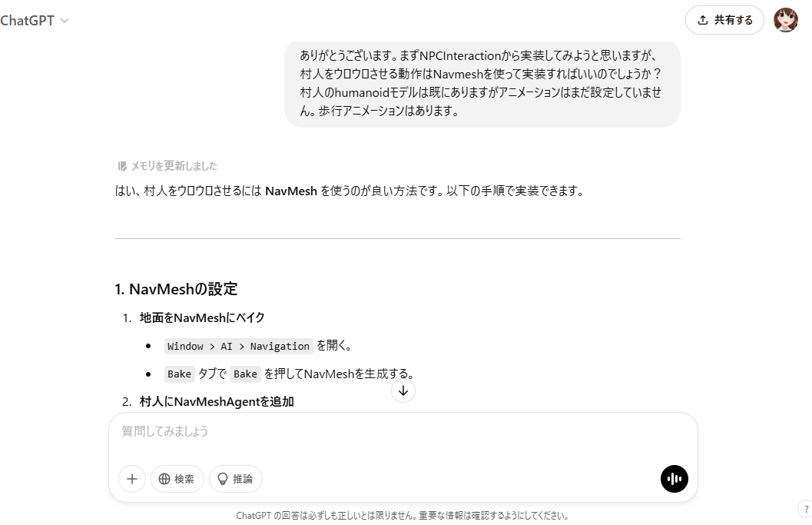The width and height of the screenshot is (812, 525).
Task: Click the 村人にNavMeshAgentを追加 list item
Action: point(217,402)
